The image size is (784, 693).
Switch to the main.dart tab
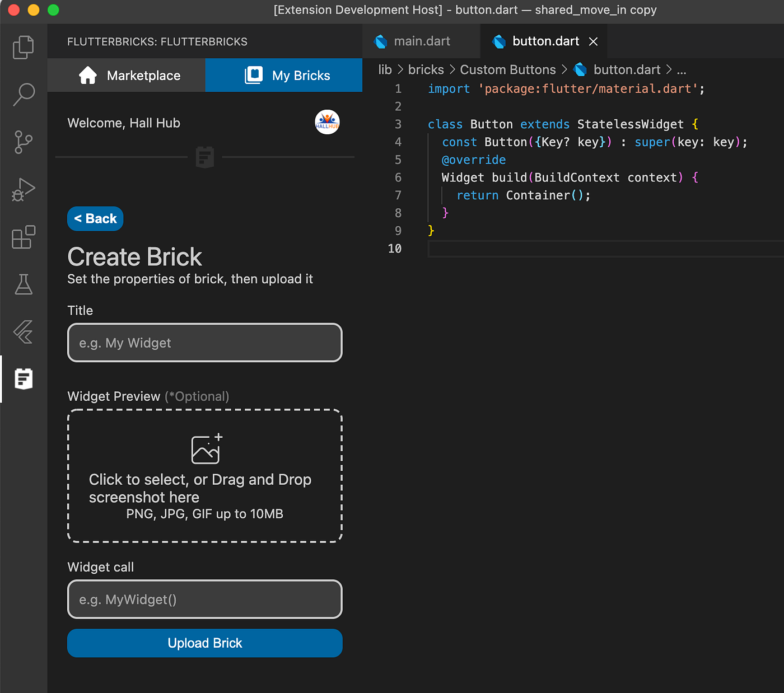(421, 41)
